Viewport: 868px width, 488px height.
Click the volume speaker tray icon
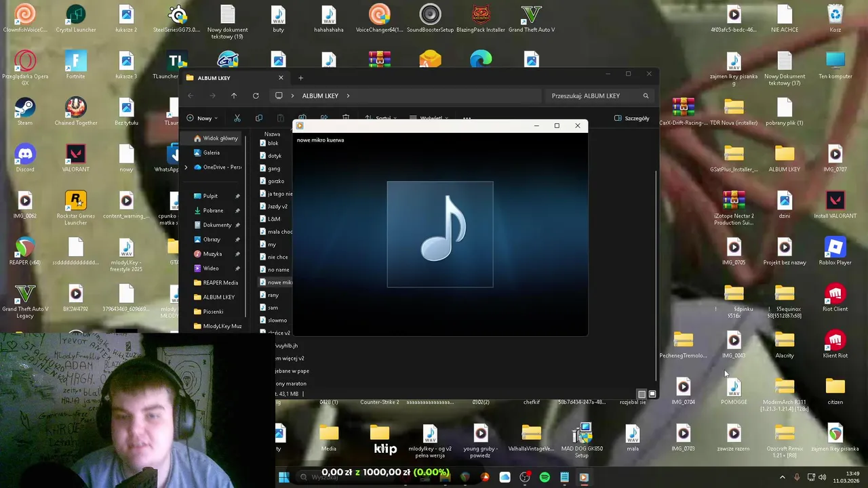(x=823, y=477)
